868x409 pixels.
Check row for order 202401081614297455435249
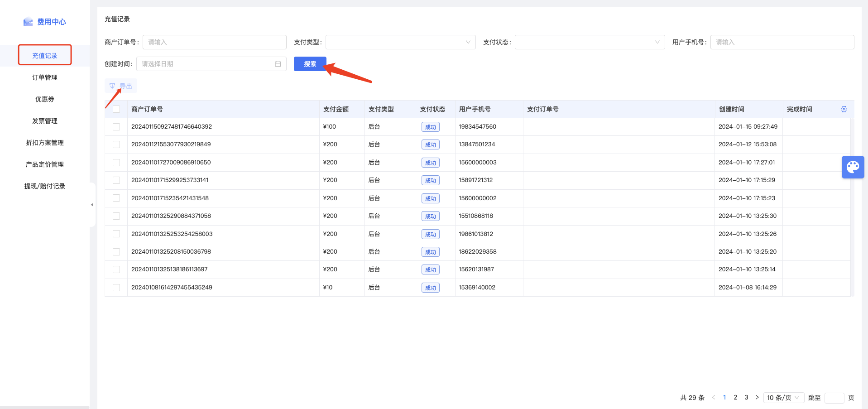pos(116,288)
